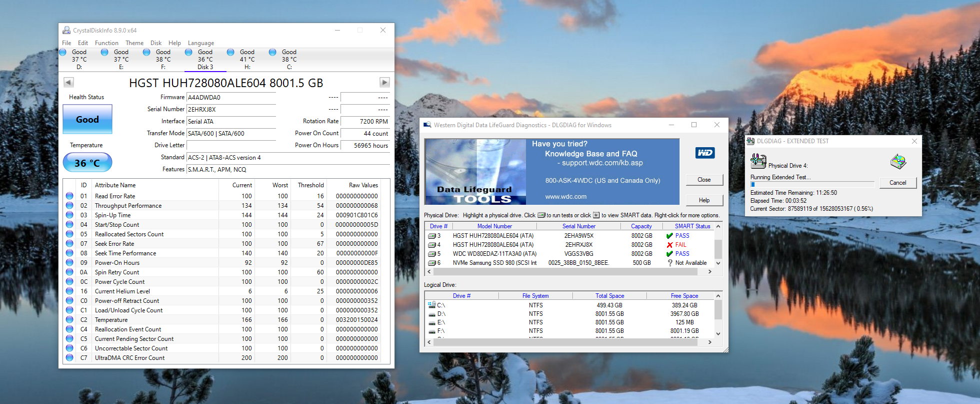Open the Language menu

(201, 43)
